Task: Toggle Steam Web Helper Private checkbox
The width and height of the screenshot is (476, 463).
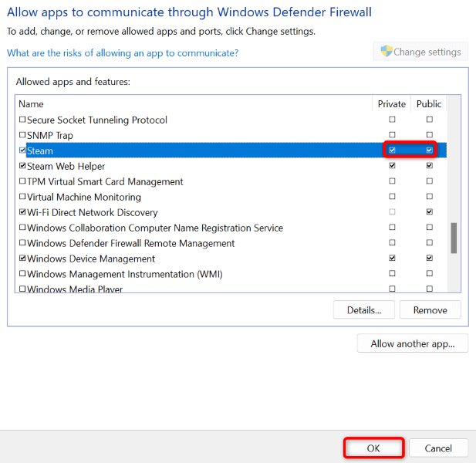Action: point(393,166)
